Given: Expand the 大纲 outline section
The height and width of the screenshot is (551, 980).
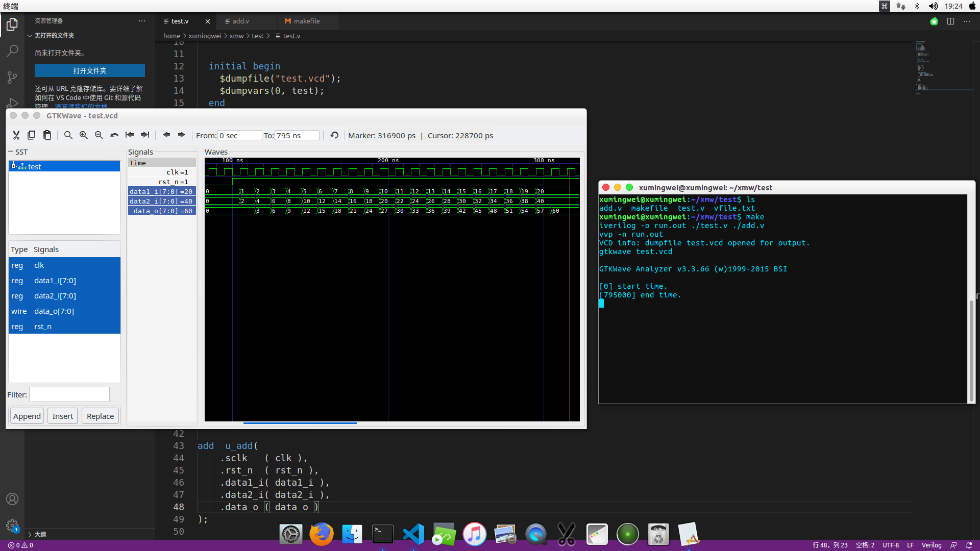Looking at the screenshot, I should [30, 534].
